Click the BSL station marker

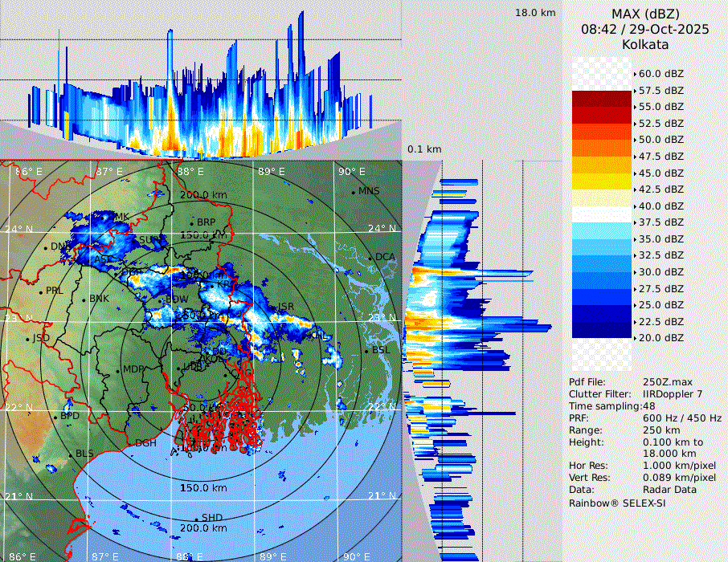coord(367,351)
